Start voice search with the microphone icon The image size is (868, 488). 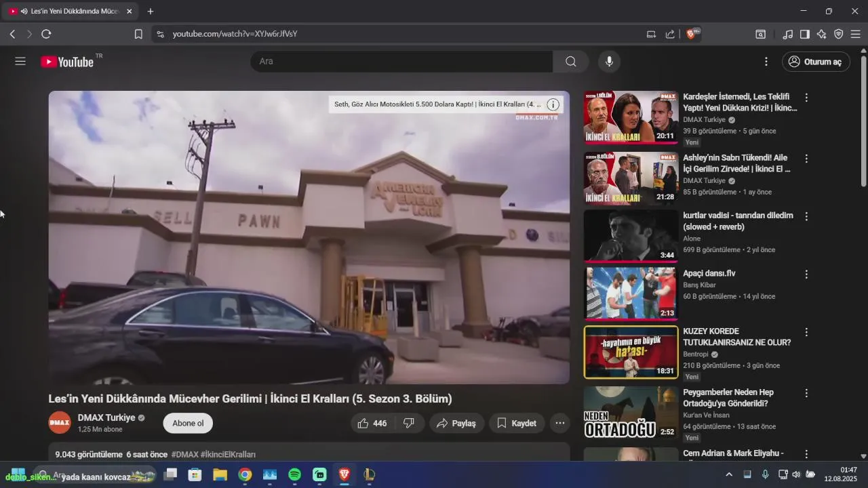(x=609, y=62)
